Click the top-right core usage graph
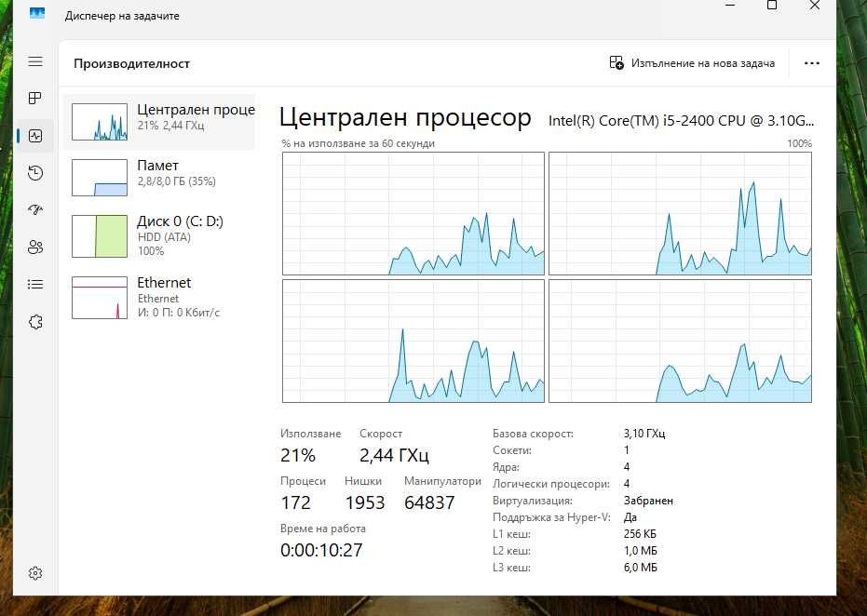This screenshot has width=867, height=616. tap(680, 213)
